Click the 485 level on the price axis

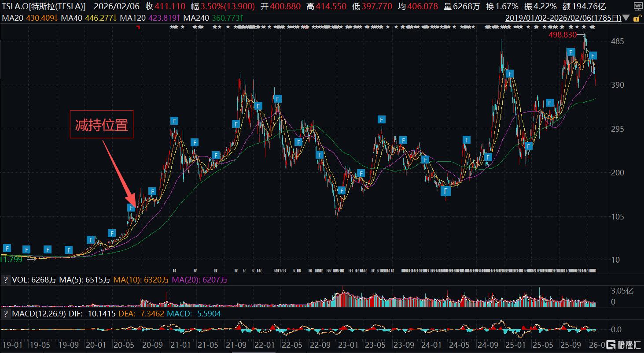point(617,41)
